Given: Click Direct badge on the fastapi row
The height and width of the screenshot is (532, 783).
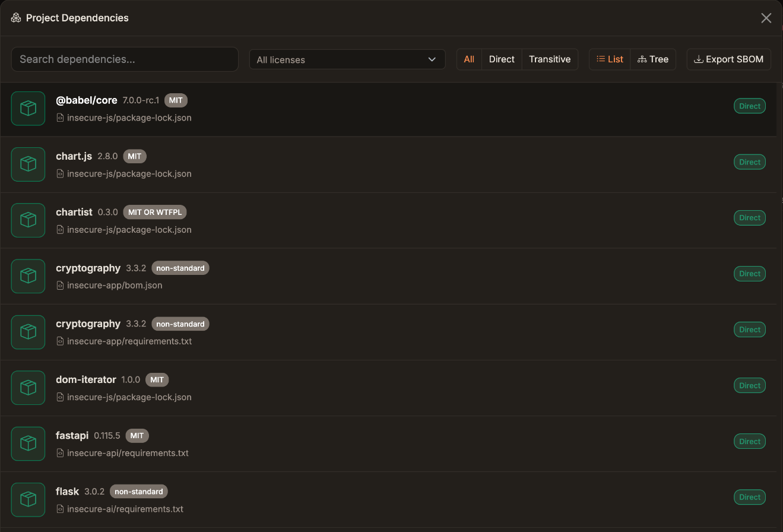Looking at the screenshot, I should click(750, 441).
